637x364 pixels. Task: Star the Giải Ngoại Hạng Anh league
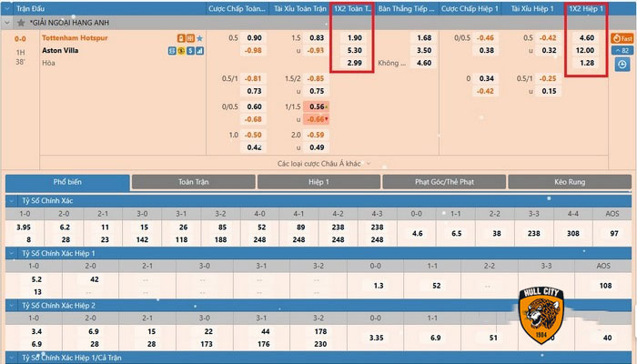pos(21,21)
